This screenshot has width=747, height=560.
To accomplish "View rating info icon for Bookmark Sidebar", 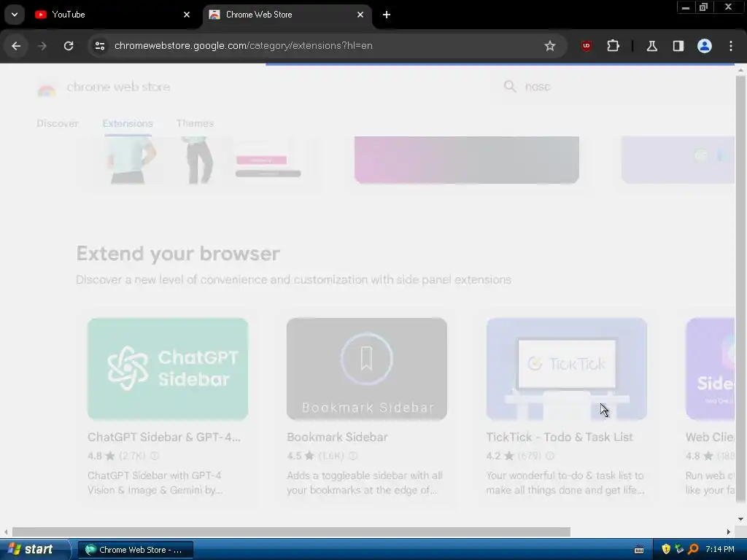I will point(353,456).
